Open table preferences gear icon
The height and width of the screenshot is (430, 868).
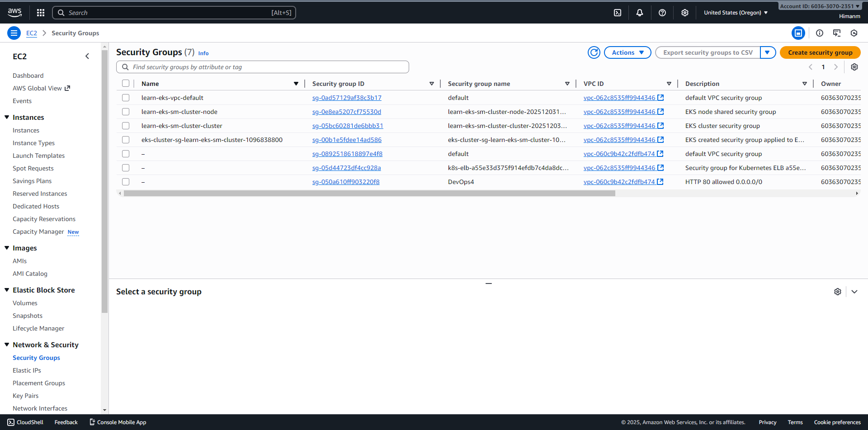(854, 67)
